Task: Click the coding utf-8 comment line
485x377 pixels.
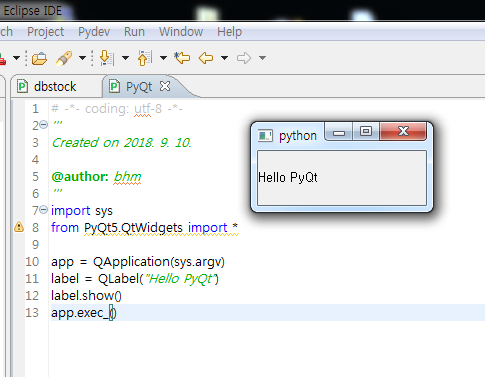Action: [x=117, y=109]
